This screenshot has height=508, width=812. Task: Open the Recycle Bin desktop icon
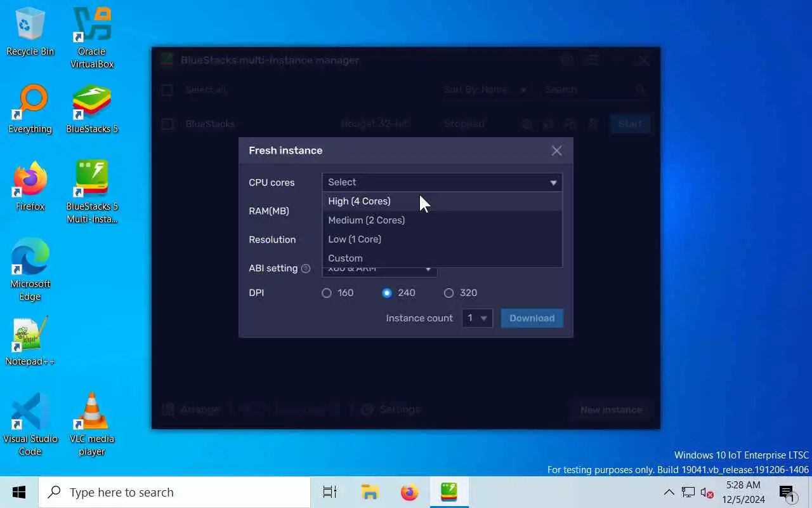[x=30, y=32]
